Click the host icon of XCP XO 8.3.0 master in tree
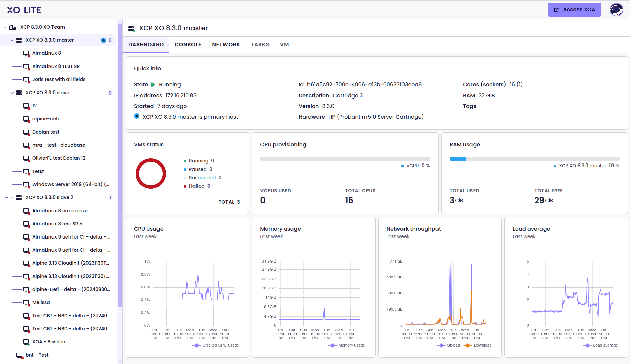Screen dimensions: 630x364 [x=19, y=40]
